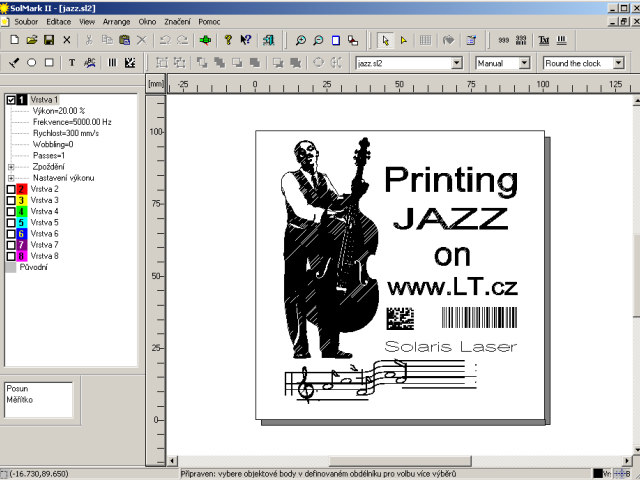Select the ellipse drawing tool
This screenshot has height=480, width=640.
pos(31,62)
